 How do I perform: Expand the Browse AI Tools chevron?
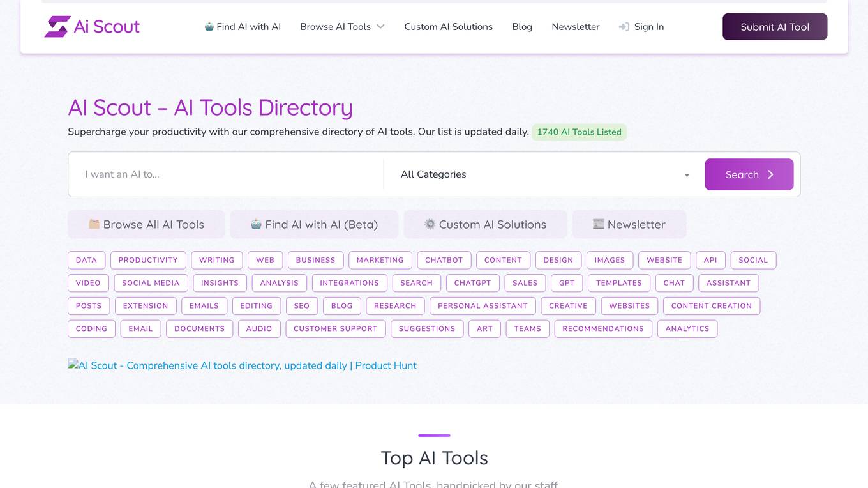click(x=380, y=27)
